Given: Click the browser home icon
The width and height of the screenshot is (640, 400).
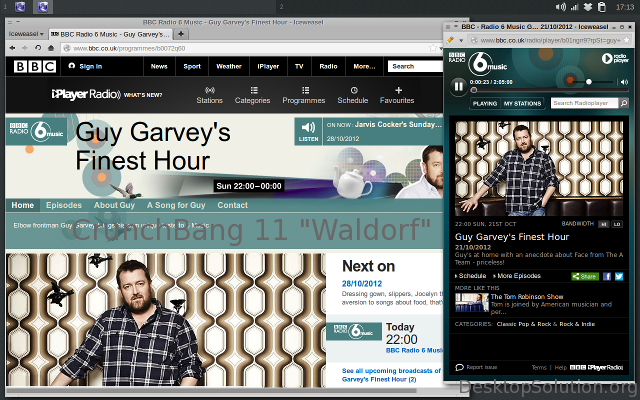Looking at the screenshot, I should pos(52,47).
